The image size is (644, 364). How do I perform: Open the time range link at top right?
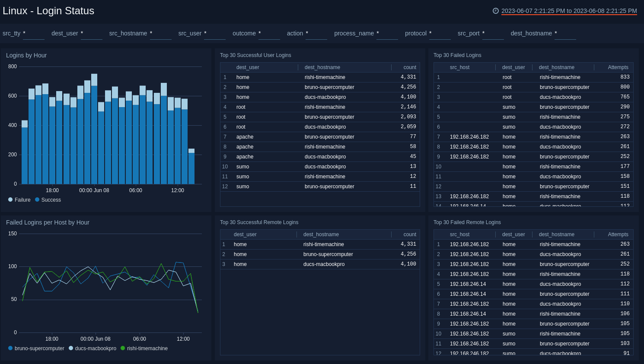pos(568,11)
